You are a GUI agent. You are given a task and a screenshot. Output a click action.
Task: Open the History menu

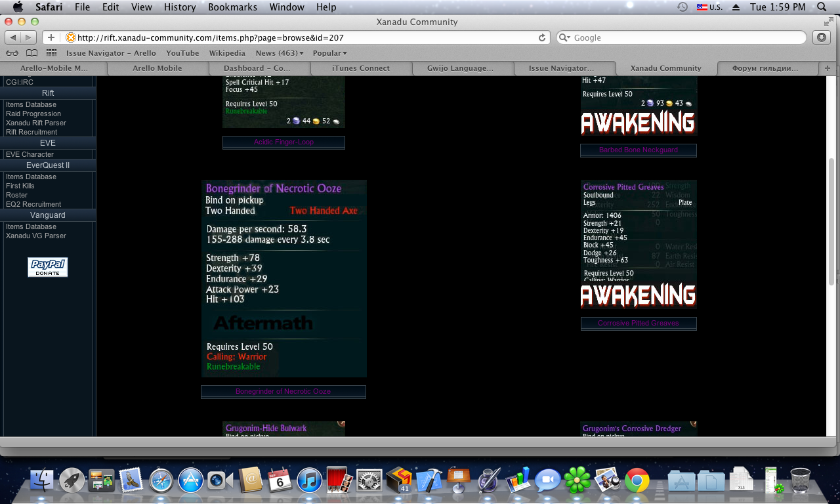pyautogui.click(x=180, y=7)
